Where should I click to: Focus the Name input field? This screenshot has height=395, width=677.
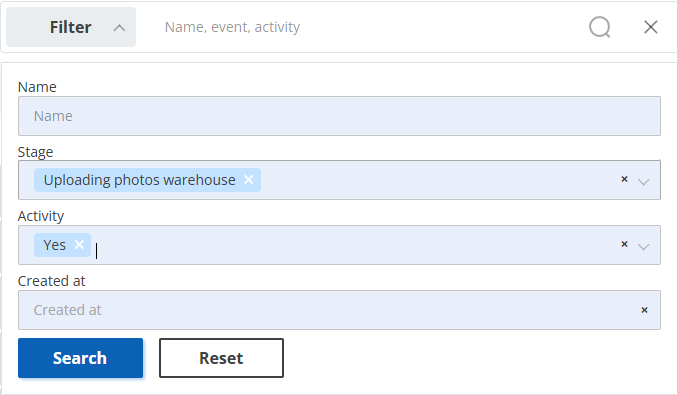pos(339,116)
